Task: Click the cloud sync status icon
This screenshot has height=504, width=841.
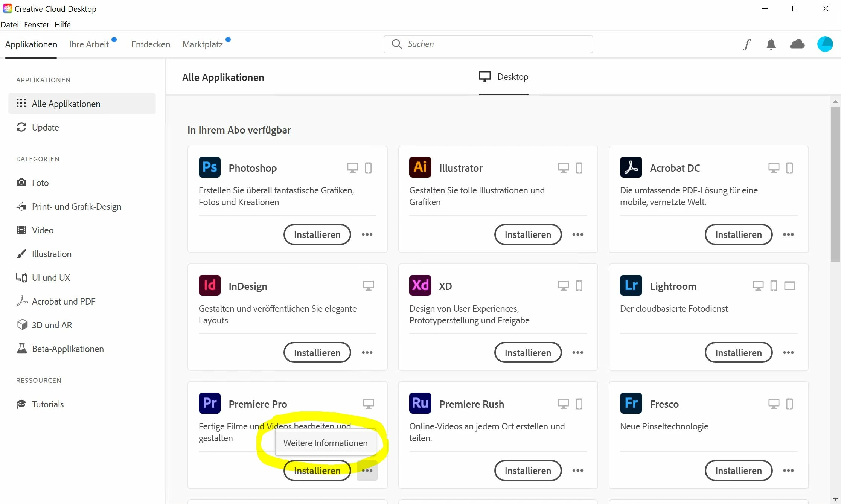Action: 797,44
